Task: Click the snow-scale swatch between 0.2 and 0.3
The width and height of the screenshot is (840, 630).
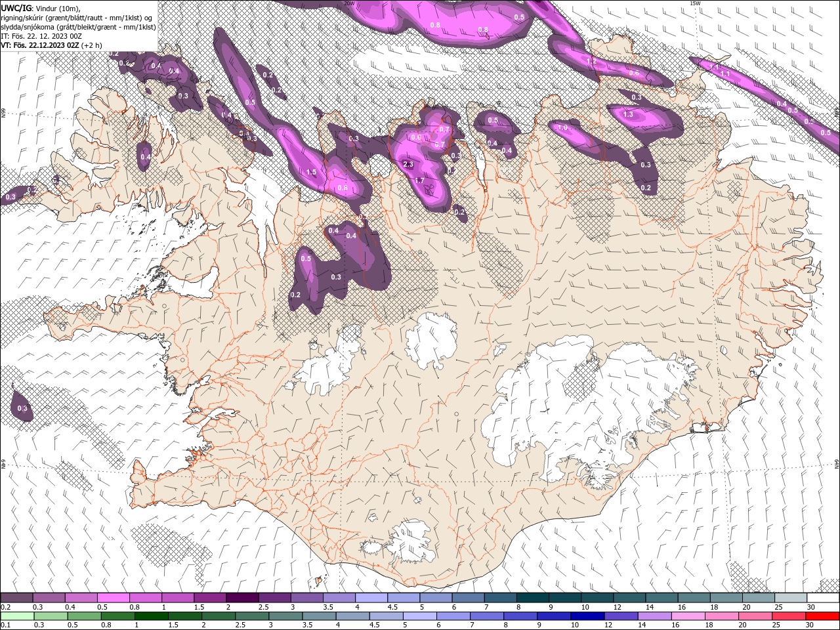Action: pyautogui.click(x=16, y=598)
